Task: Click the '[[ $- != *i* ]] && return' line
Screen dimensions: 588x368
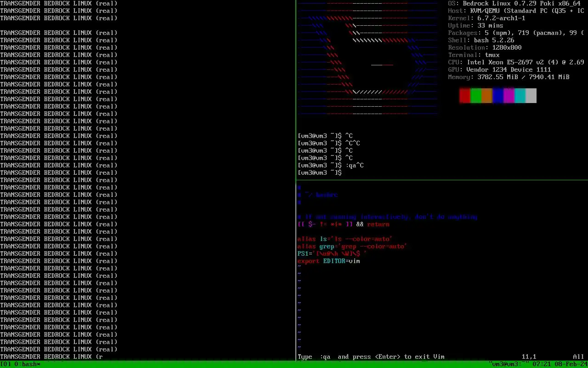Action: (344, 224)
